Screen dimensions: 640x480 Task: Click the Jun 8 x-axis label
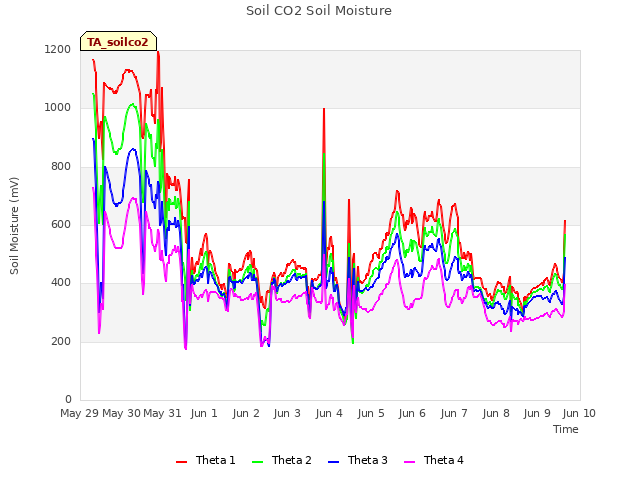[x=496, y=413]
